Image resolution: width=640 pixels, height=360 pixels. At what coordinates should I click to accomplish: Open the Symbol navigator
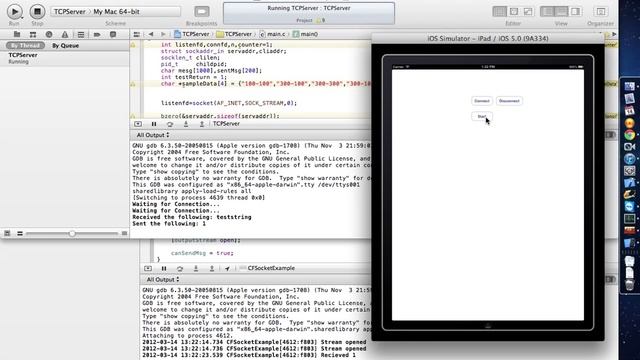pos(33,34)
